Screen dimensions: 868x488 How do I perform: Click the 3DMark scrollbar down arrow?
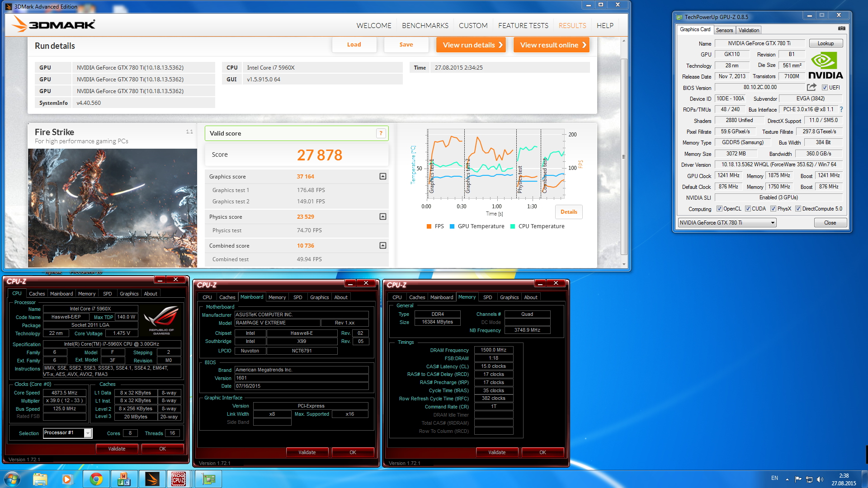pos(624,264)
